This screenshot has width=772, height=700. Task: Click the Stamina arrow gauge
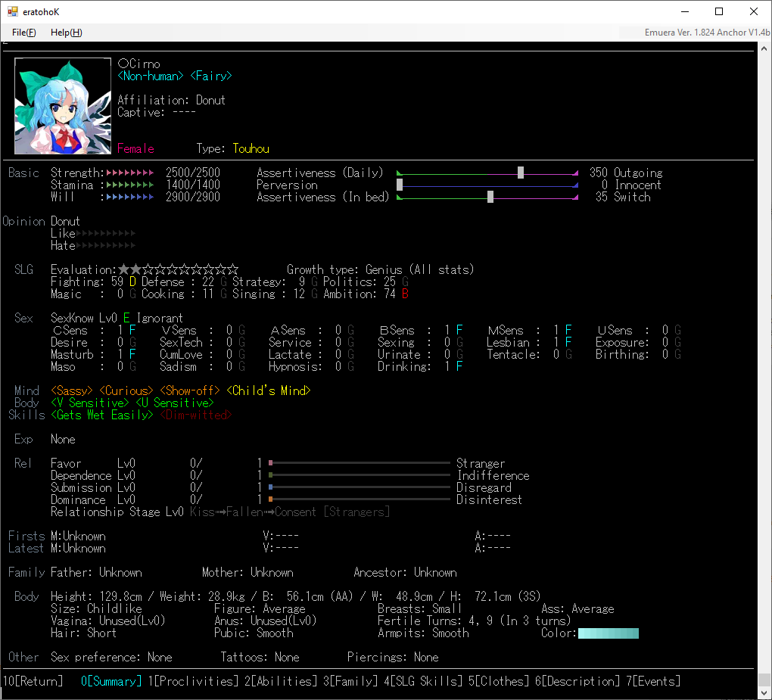click(x=130, y=185)
